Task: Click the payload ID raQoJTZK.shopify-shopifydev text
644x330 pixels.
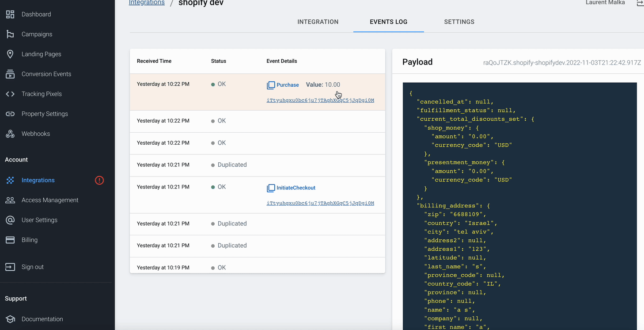Action: pyautogui.click(x=562, y=63)
